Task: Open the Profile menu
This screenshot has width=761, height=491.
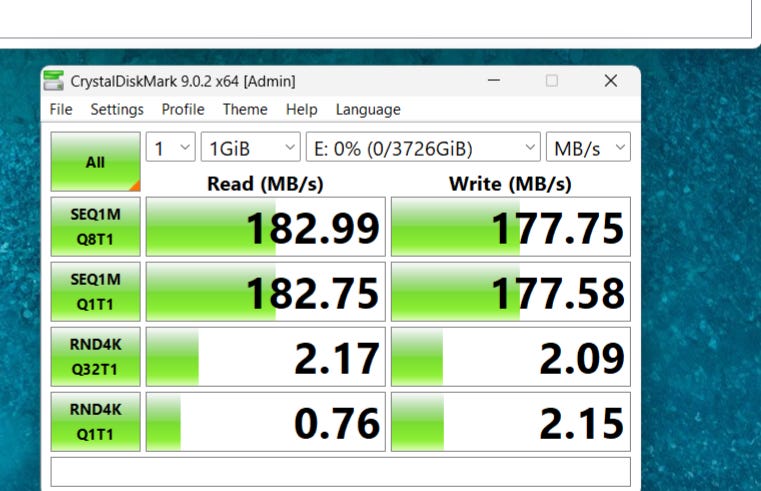Action: pos(183,110)
